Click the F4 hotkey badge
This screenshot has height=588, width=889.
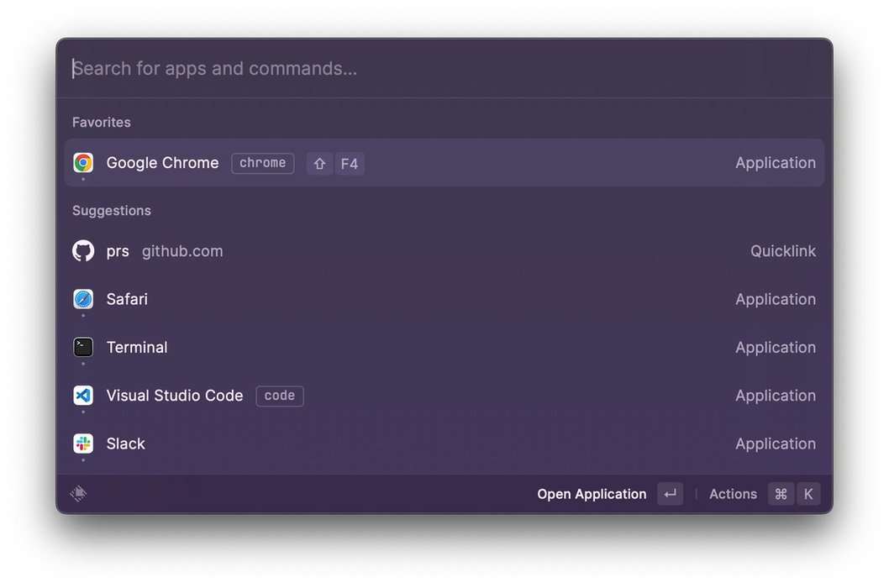tap(350, 164)
